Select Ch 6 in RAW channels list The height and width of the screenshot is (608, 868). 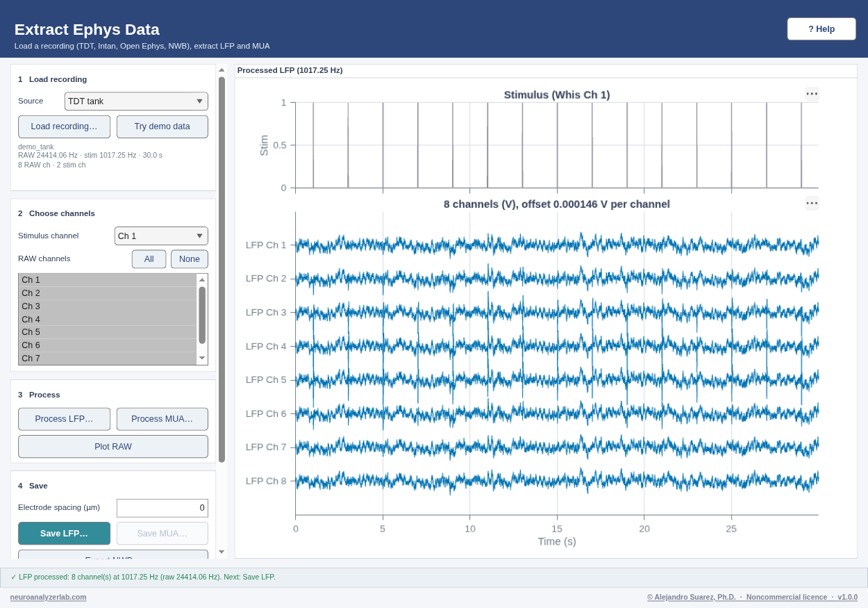point(108,345)
